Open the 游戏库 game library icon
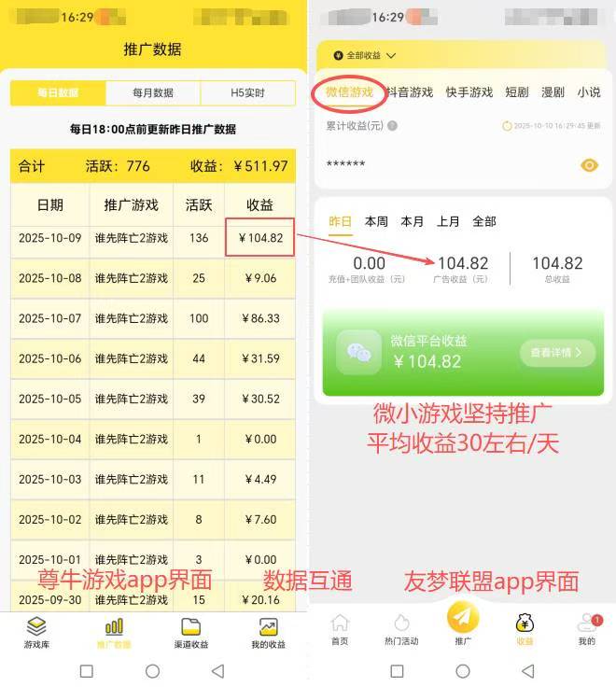Viewport: 616px width, 687px height. 36,626
